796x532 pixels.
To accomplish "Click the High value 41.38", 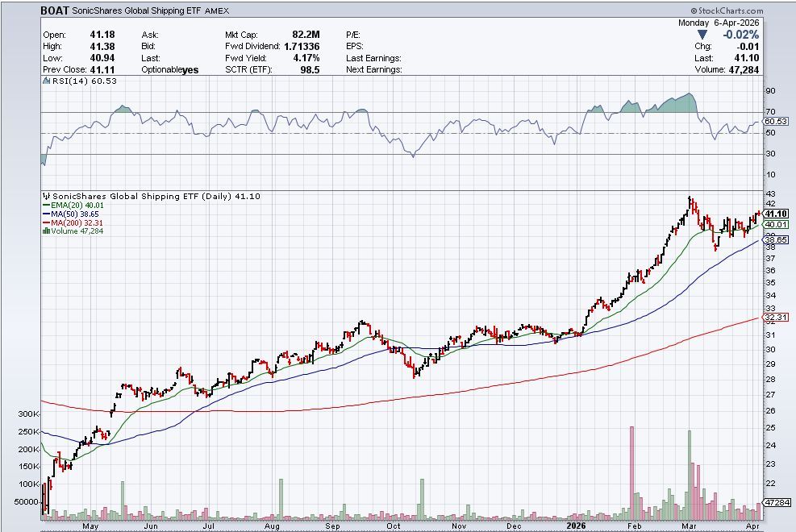I will (x=102, y=46).
